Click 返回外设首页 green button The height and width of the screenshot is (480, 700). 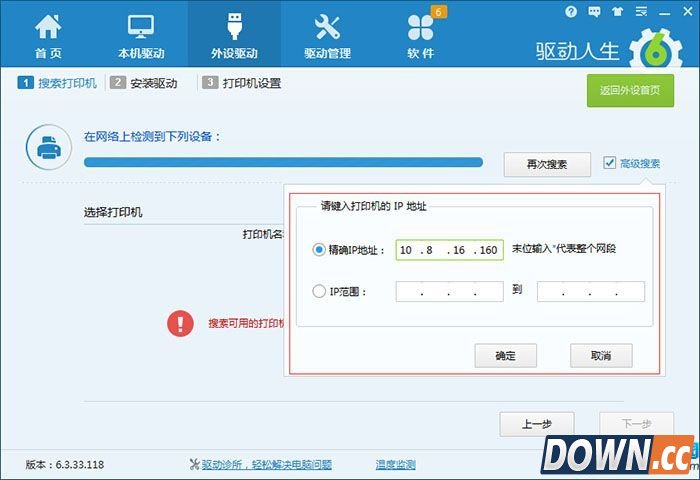(630, 91)
